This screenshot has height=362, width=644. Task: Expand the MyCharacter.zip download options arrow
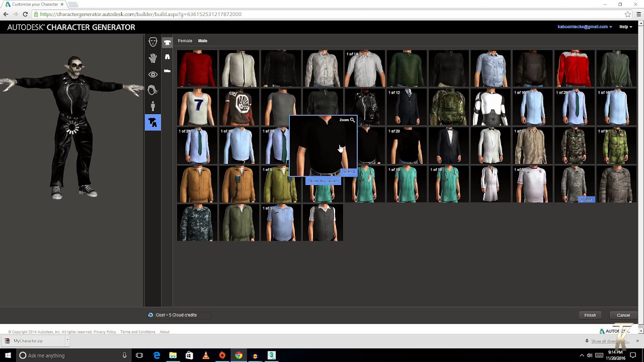[x=67, y=340]
